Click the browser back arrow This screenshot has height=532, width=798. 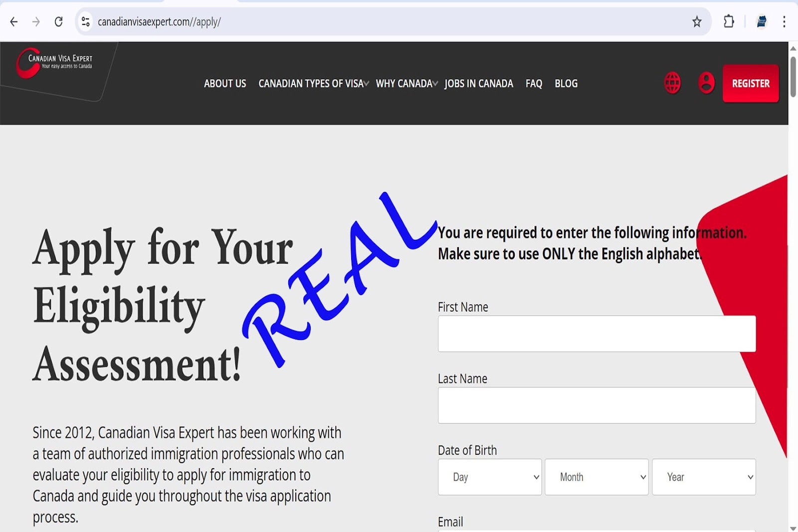pos(14,21)
